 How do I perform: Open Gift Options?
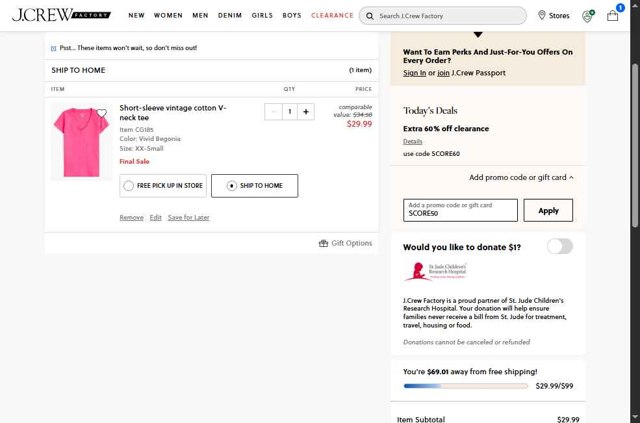(345, 243)
